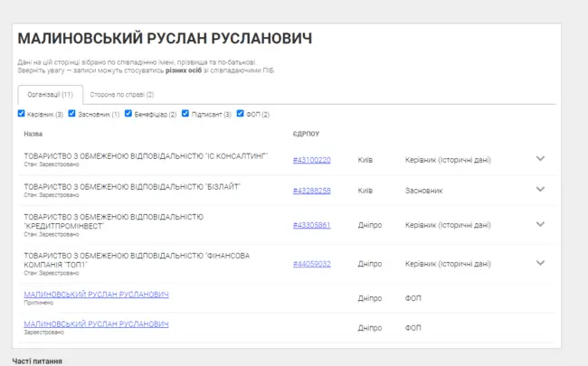Select the "ІС КОНСАЛТИНГ" company name text
Viewport: 588px width, 366px height.
point(146,156)
